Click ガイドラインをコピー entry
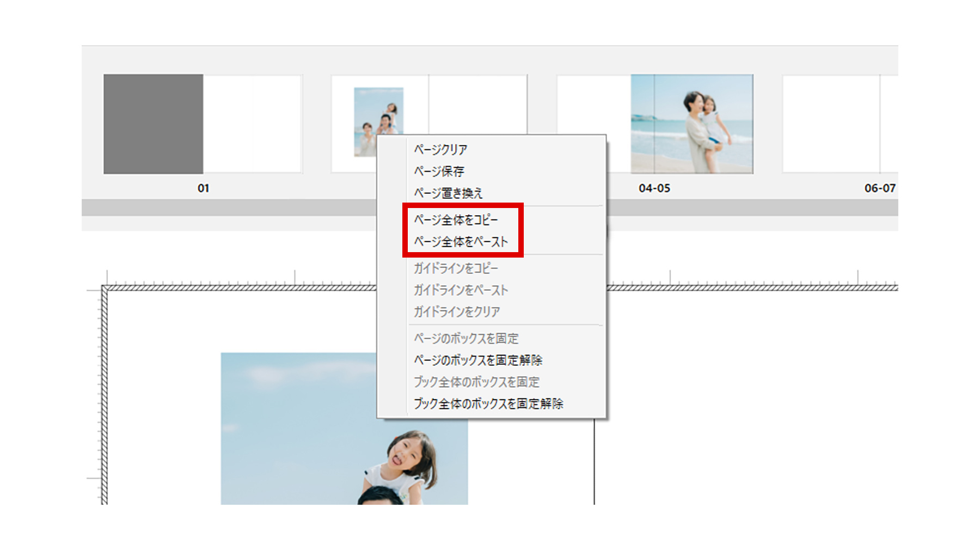The width and height of the screenshot is (980, 550). click(x=456, y=268)
